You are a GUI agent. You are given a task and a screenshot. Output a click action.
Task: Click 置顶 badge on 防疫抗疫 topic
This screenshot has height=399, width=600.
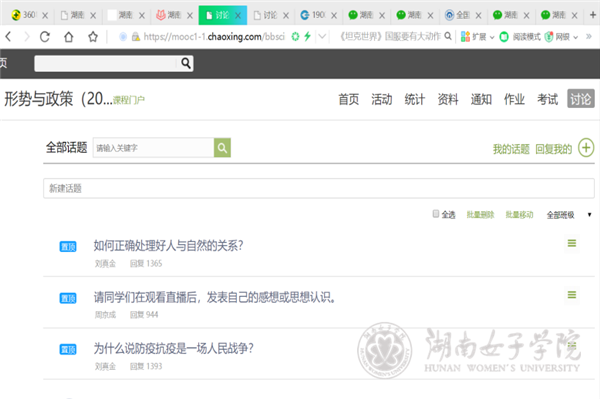[68, 349]
